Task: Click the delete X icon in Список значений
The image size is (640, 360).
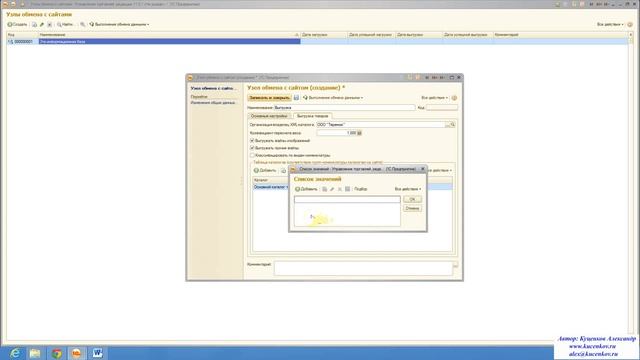Action: (340, 189)
